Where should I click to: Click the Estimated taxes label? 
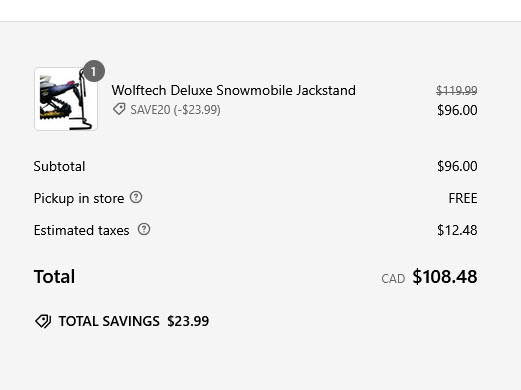pyautogui.click(x=82, y=230)
